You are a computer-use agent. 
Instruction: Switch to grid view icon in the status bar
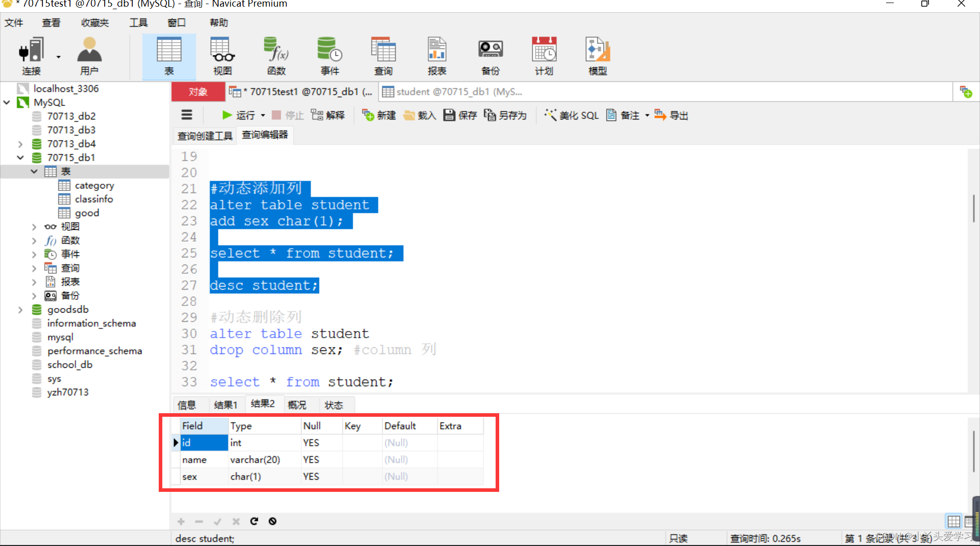953,521
